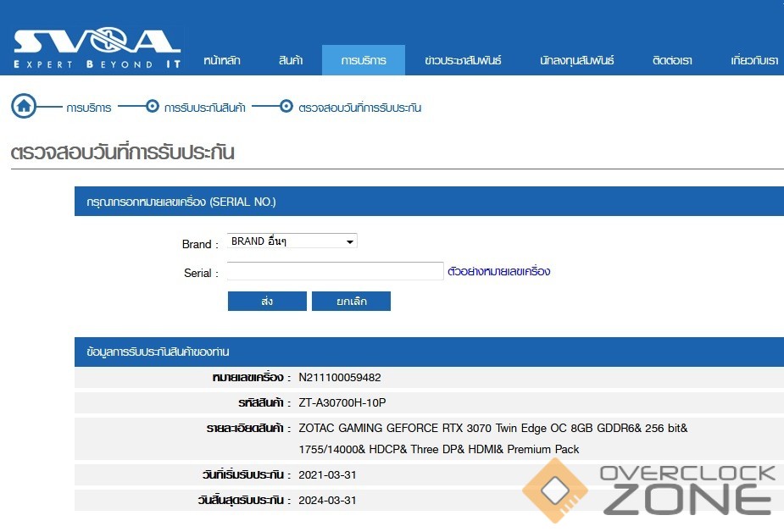Focus the Serial input field
784x532 pixels.
[x=335, y=271]
